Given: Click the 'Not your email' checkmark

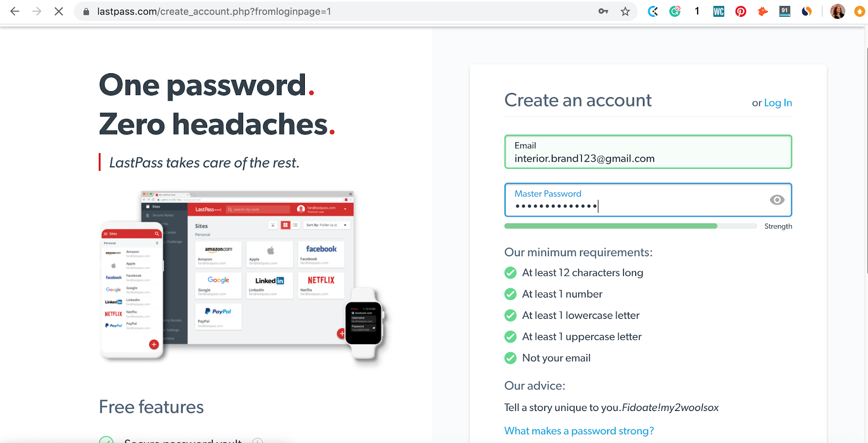Looking at the screenshot, I should click(510, 358).
